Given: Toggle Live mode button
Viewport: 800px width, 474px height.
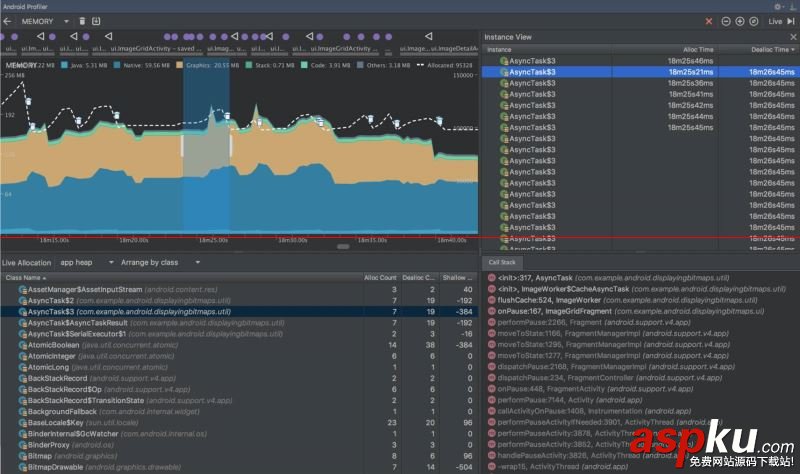Looking at the screenshot, I should (x=775, y=21).
